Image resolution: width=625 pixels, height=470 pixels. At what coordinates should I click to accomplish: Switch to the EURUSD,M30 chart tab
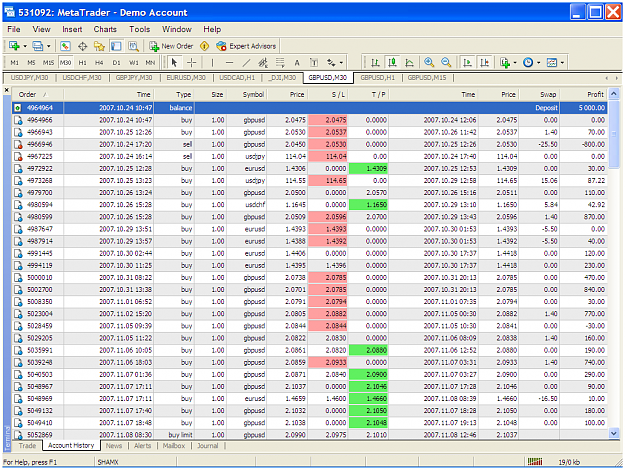(x=186, y=78)
